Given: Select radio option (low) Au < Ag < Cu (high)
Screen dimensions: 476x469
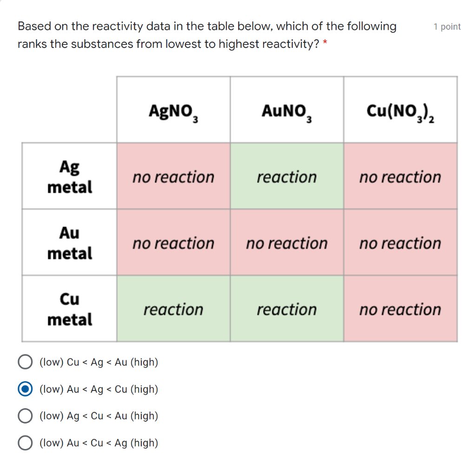Looking at the screenshot, I should click(x=25, y=389).
